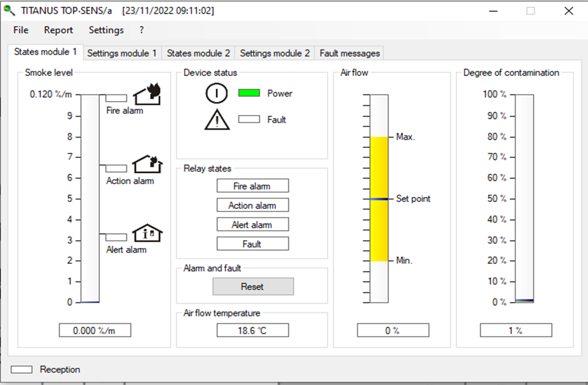Image resolution: width=588 pixels, height=385 pixels.
Task: Click the Reception indicator box
Action: pos(22,370)
